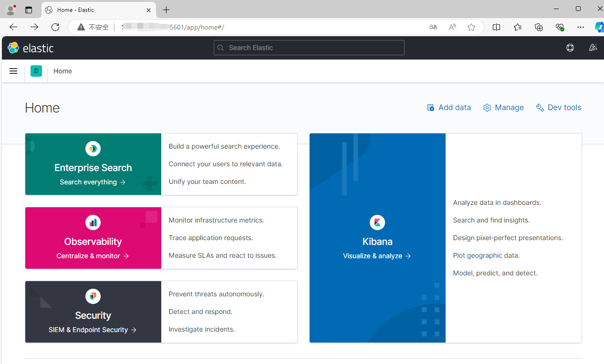This screenshot has width=604, height=364.
Task: Open browser essentials heart icon
Action: [x=560, y=27]
